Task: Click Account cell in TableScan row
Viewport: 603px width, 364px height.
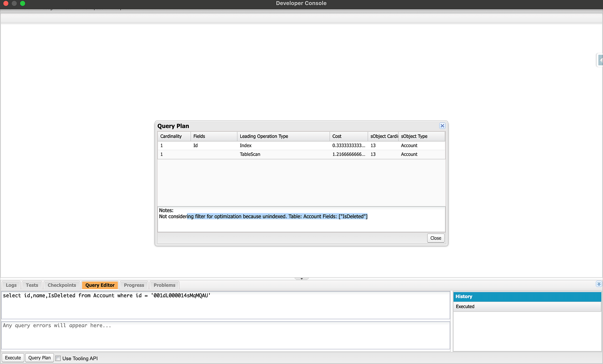Action: click(422, 154)
